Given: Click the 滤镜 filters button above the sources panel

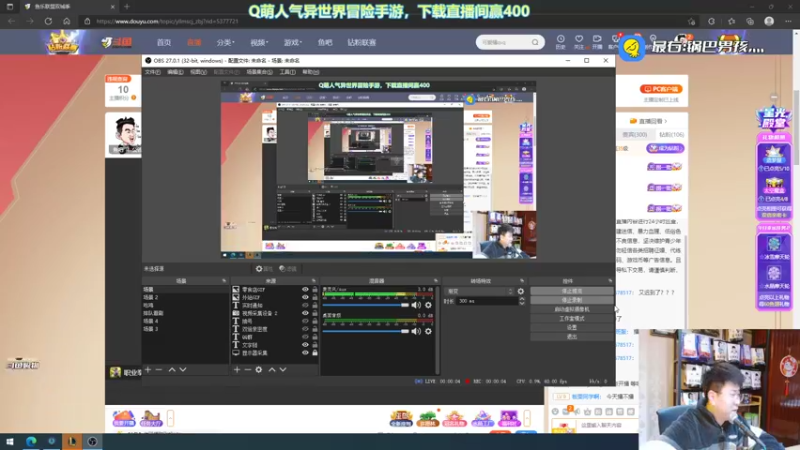Looking at the screenshot, I should [x=288, y=269].
